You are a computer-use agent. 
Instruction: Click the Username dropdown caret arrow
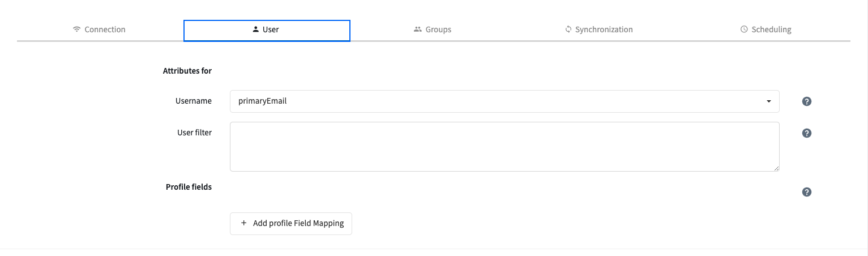tap(768, 101)
